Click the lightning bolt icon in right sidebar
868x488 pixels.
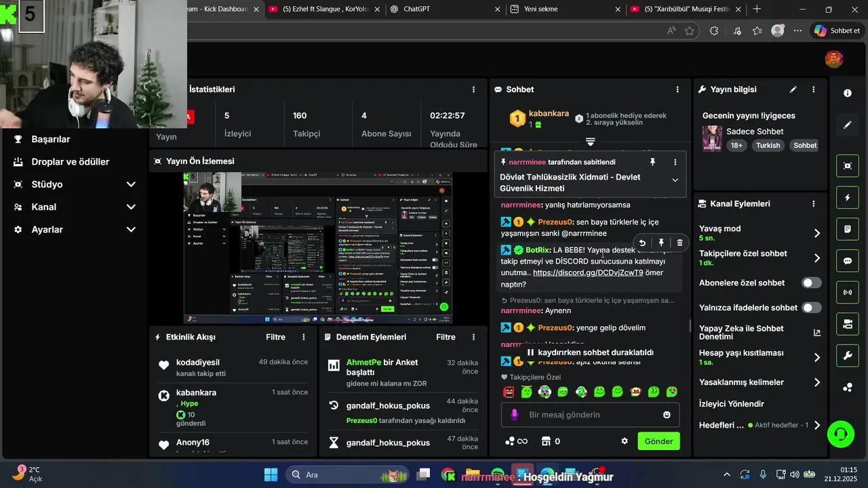pos(847,198)
